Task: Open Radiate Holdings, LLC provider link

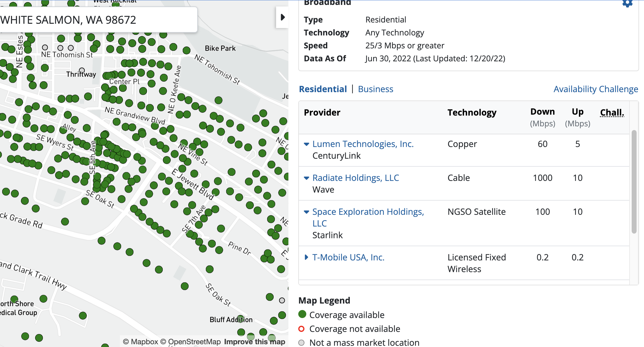Action: [356, 178]
